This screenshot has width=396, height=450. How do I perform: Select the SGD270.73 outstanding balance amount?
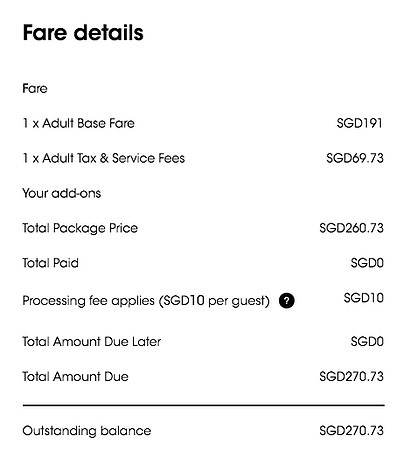click(352, 431)
